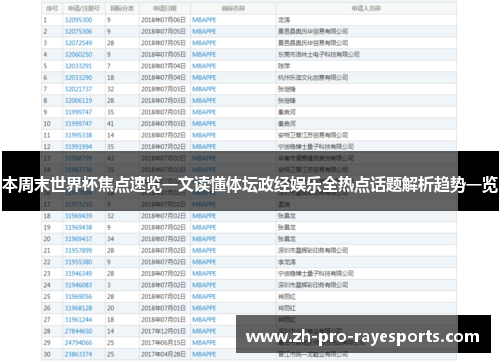Open registration number 32072549 link
This screenshot has width=500, height=362.
pyautogui.click(x=78, y=43)
